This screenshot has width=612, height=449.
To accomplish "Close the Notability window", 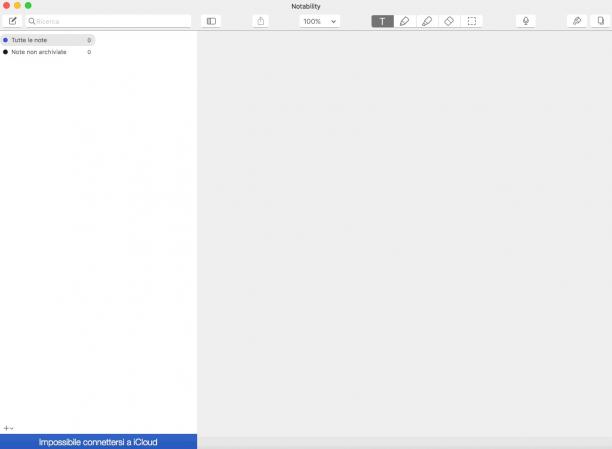I will pyautogui.click(x=6, y=5).
